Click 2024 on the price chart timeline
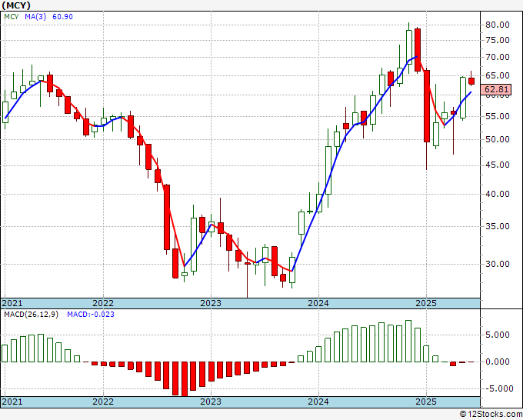This screenshot has width=523, height=420. point(318,303)
